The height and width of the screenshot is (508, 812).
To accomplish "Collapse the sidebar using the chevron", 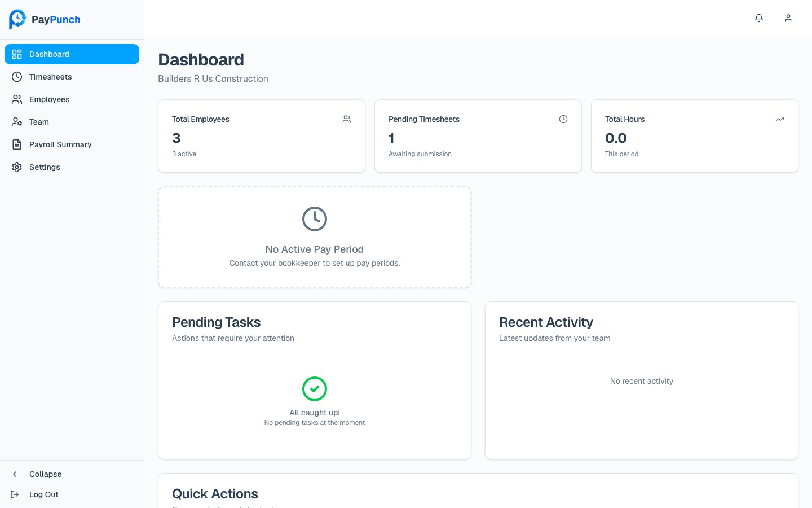I will (x=15, y=474).
